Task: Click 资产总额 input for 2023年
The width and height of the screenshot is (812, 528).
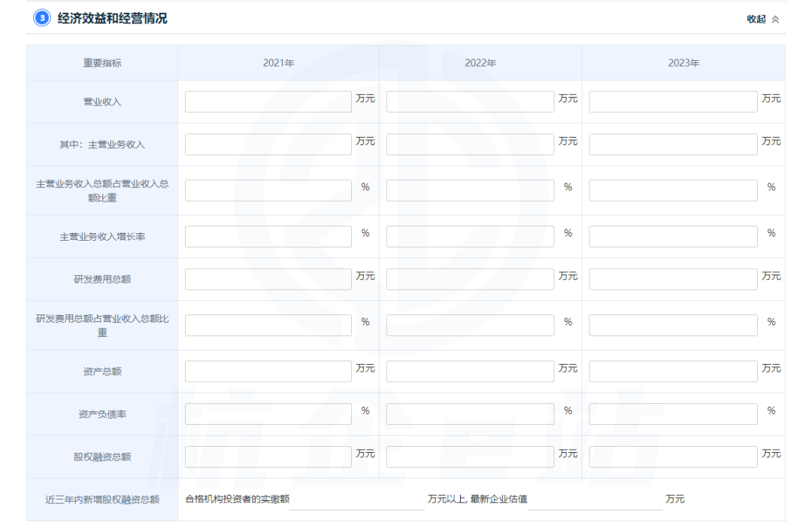Action: point(673,372)
